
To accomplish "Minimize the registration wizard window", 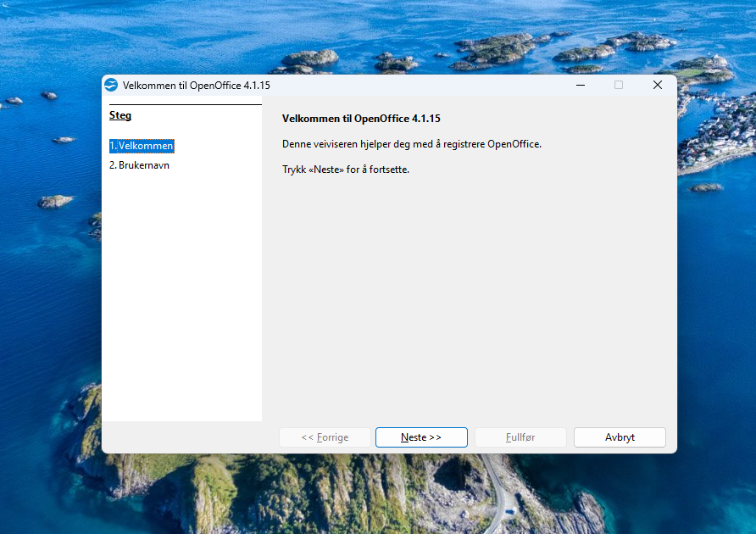I will (580, 85).
